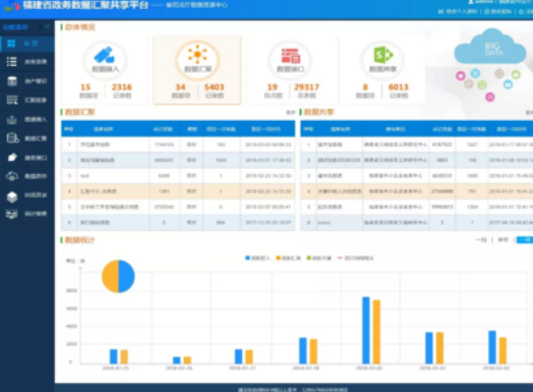Screen dimensions: 533x392
Task: Click the database-with-arrow icon in sidebar
Action: [13, 139]
